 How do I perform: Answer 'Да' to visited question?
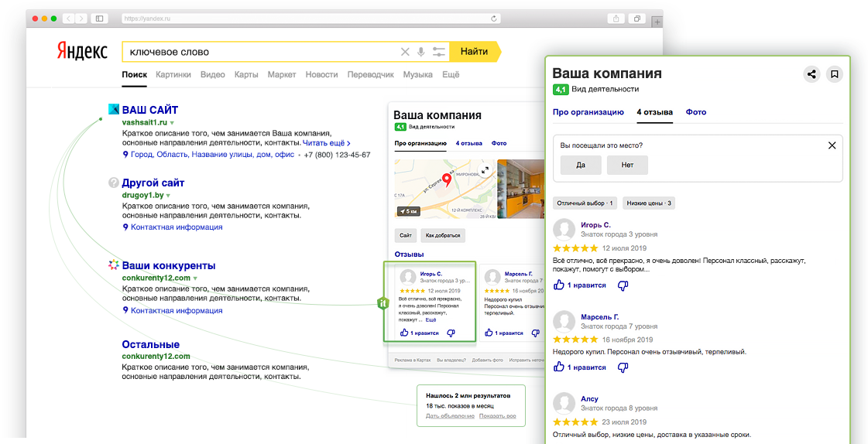[581, 165]
